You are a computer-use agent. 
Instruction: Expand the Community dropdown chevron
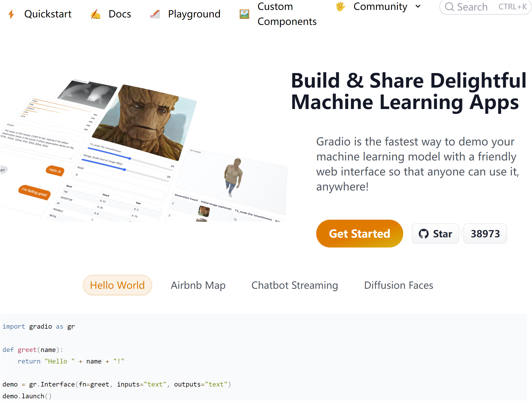tap(418, 6)
